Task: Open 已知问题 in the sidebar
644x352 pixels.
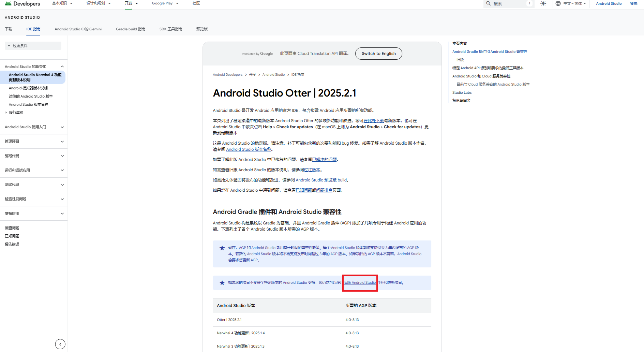Action: 12,236
